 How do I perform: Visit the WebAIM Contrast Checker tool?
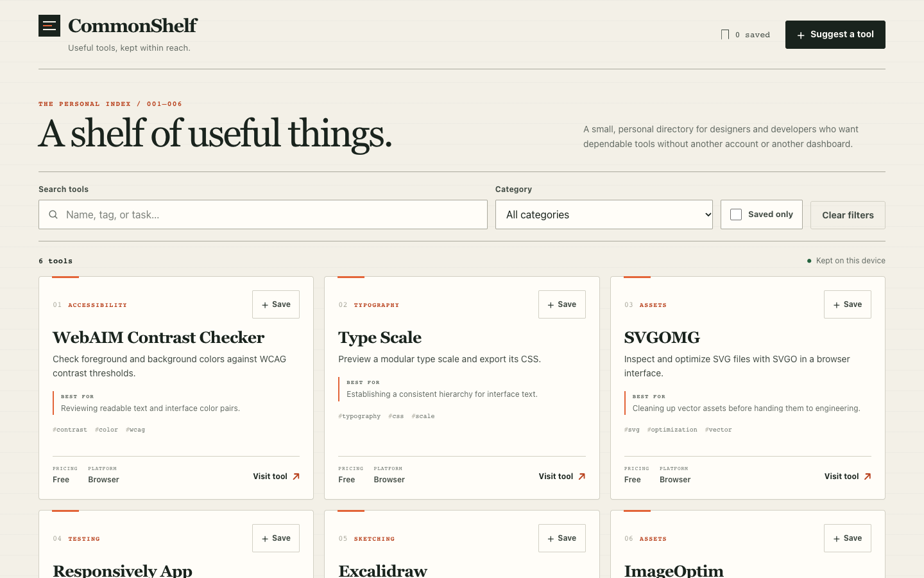pyautogui.click(x=277, y=477)
